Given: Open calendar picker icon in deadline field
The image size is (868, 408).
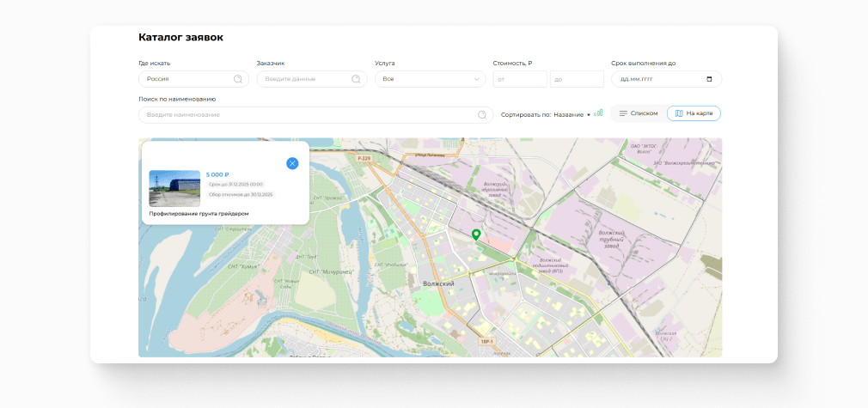Looking at the screenshot, I should pos(709,79).
